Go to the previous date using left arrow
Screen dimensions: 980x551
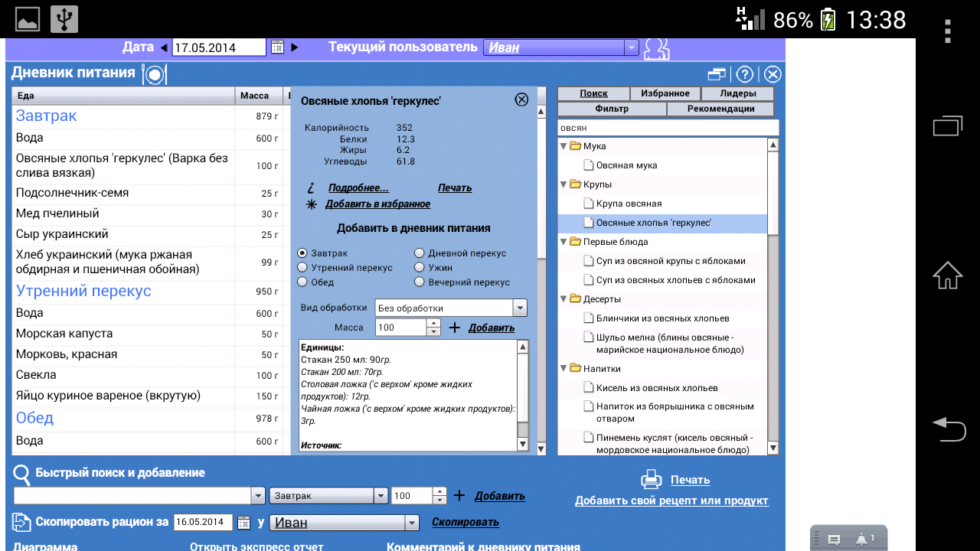[164, 47]
